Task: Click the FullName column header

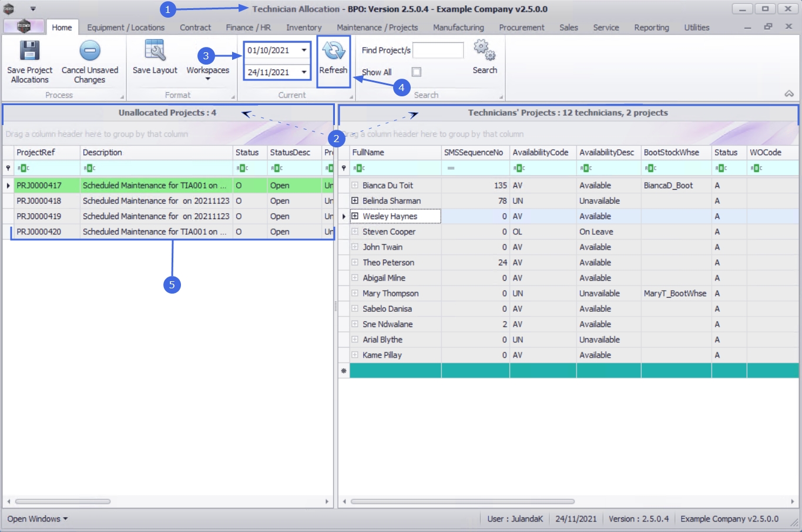Action: point(395,153)
